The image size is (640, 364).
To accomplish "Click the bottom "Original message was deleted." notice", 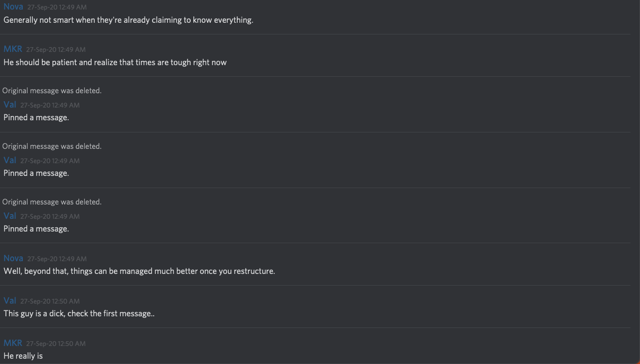I will (x=52, y=202).
